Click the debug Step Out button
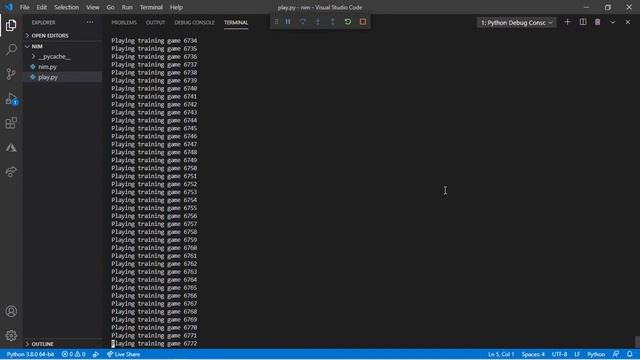 coord(333,22)
